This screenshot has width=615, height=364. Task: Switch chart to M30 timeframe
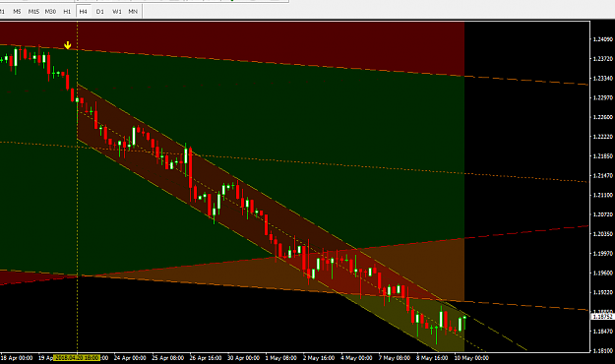point(50,12)
